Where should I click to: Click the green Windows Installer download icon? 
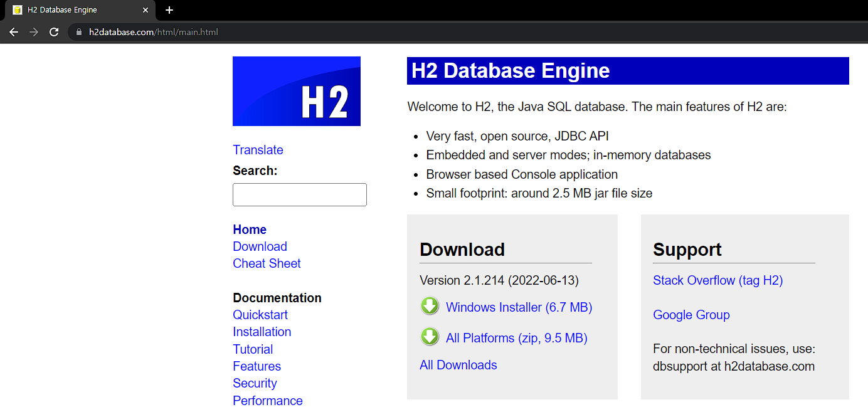(x=430, y=306)
